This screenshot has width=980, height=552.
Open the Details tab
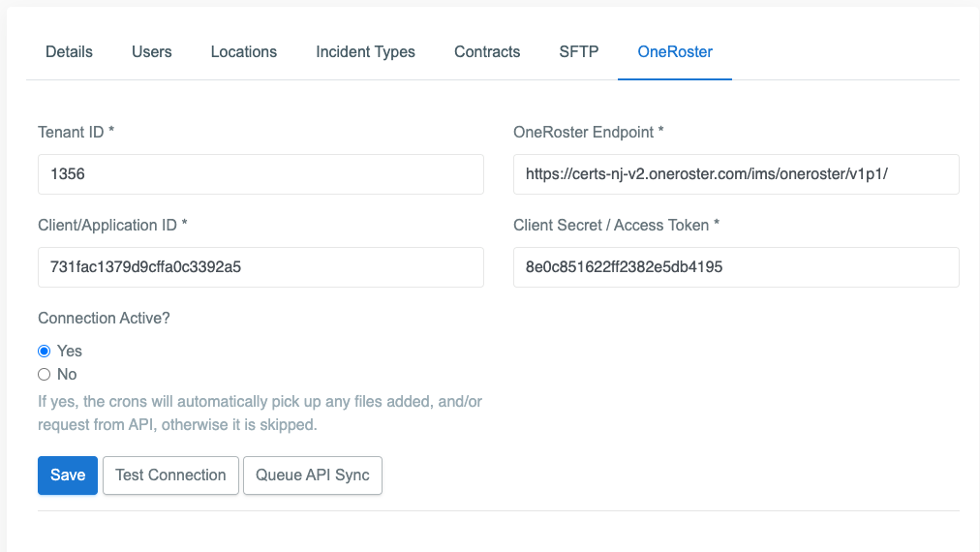click(x=69, y=52)
